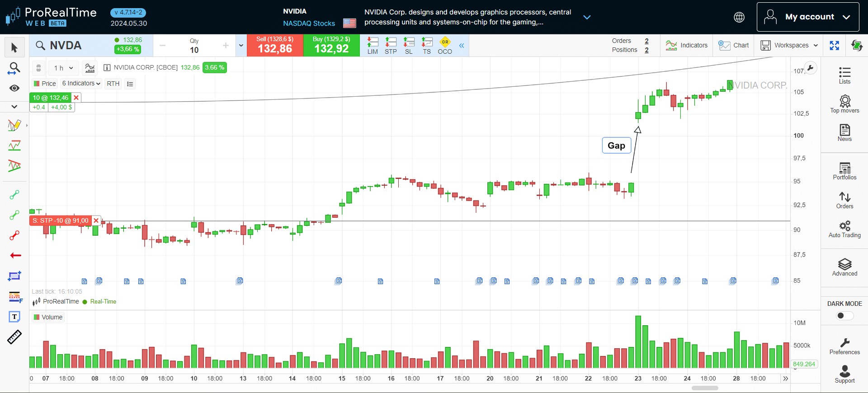Open the Positions count link
This screenshot has width=868, height=393.
[646, 50]
